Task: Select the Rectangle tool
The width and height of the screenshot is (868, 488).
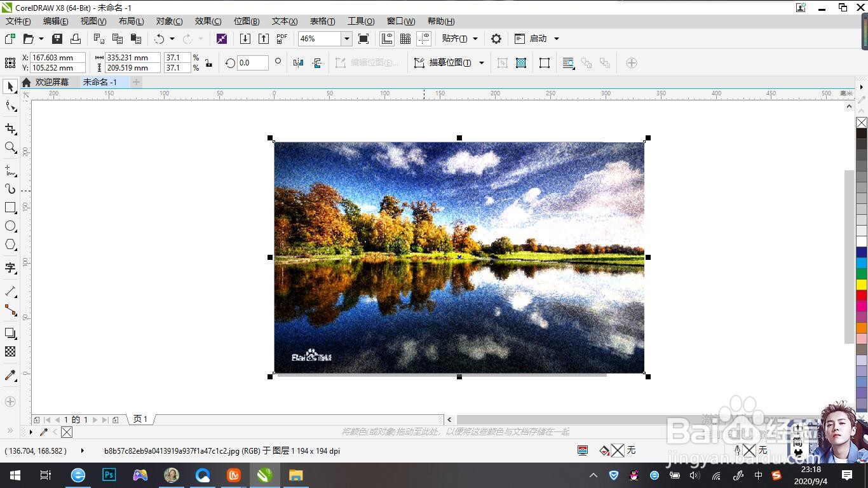Action: click(10, 208)
